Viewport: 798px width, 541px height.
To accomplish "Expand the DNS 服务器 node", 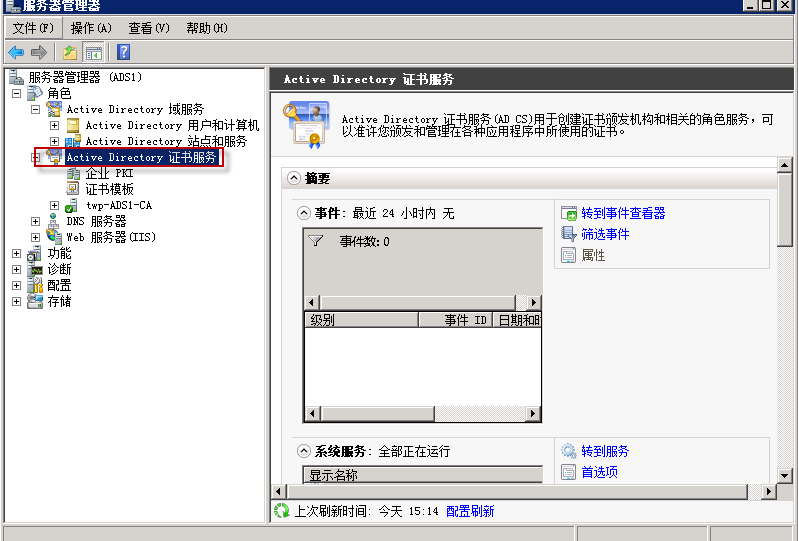I will (x=35, y=221).
